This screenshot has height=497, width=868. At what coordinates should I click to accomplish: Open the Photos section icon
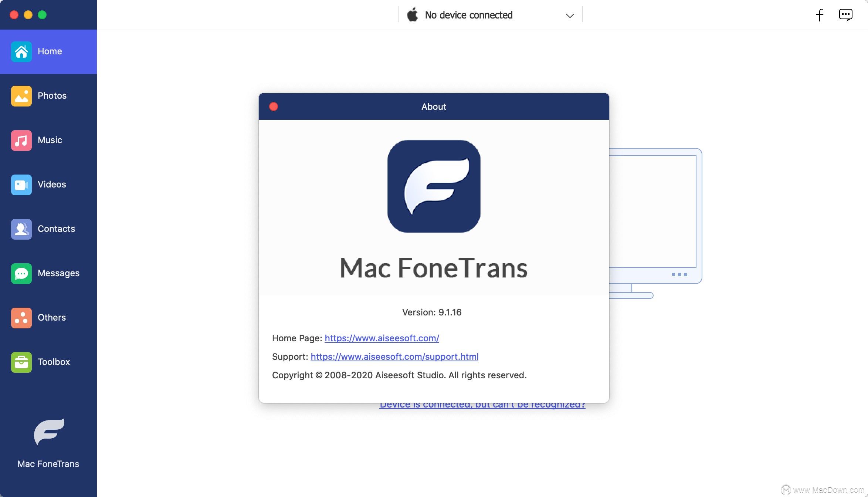[21, 96]
